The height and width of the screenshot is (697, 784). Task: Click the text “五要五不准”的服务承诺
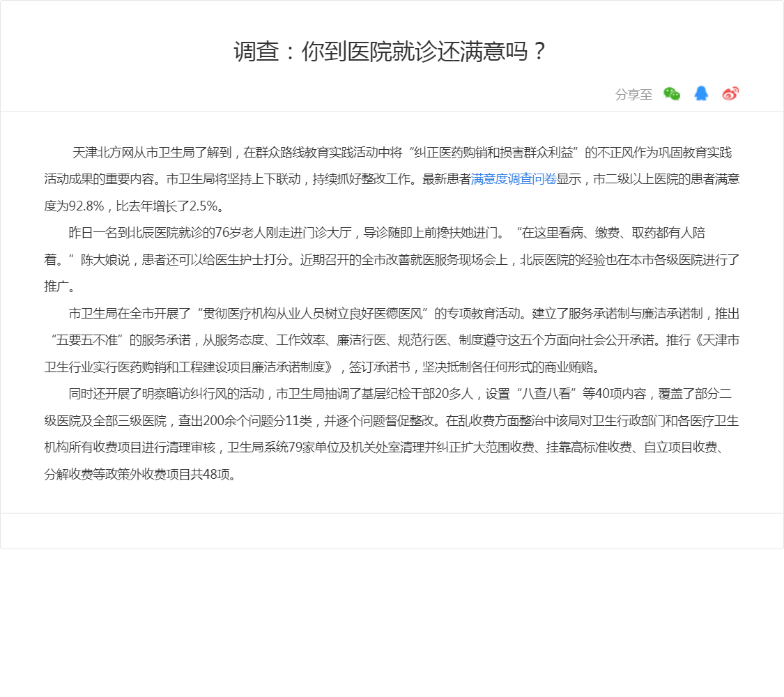pyautogui.click(x=120, y=340)
